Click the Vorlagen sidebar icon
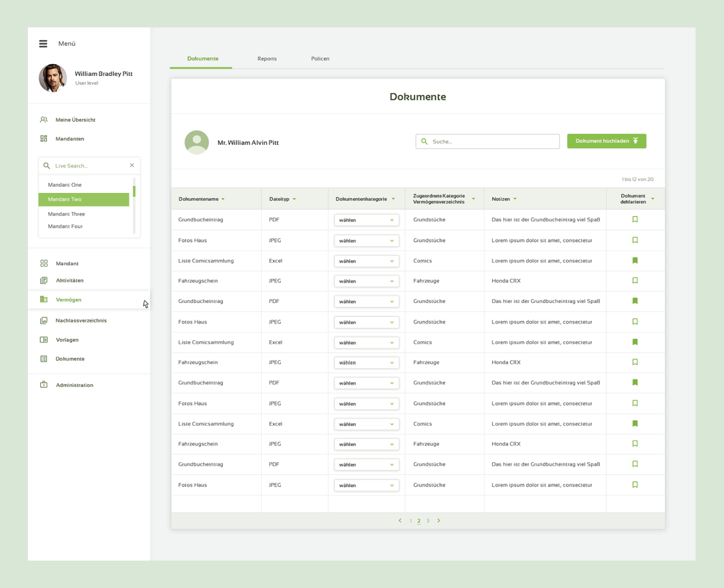The height and width of the screenshot is (588, 724). [x=44, y=340]
